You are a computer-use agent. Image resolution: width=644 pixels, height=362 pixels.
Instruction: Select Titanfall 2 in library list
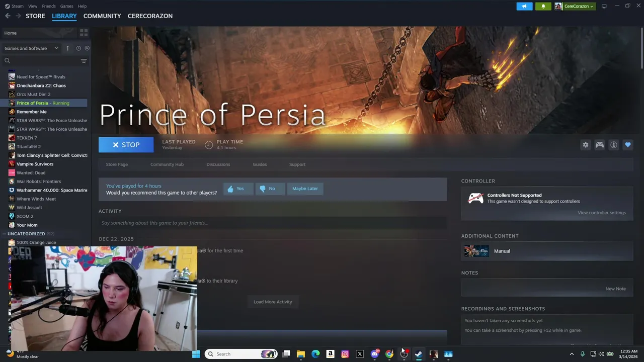[29, 147]
